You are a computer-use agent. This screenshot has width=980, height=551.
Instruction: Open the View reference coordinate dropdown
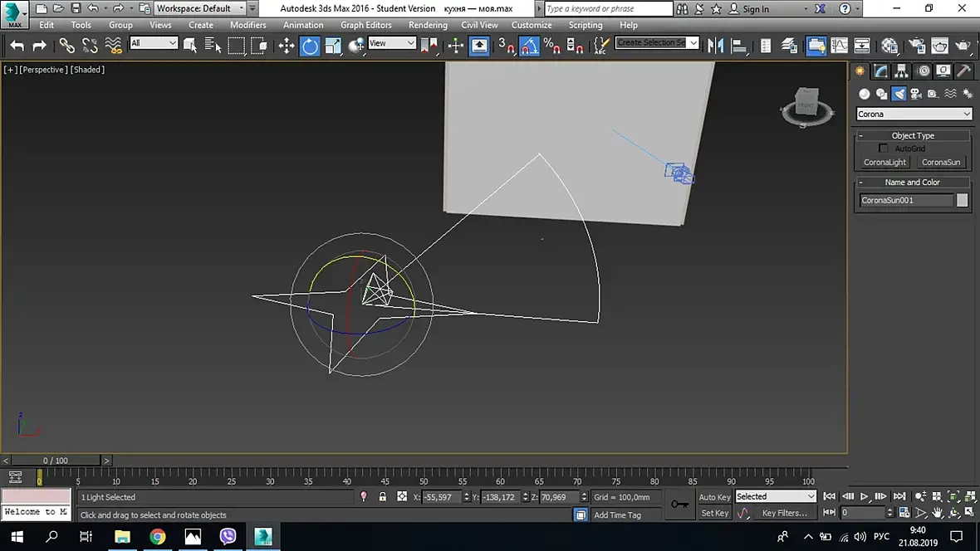[x=392, y=43]
